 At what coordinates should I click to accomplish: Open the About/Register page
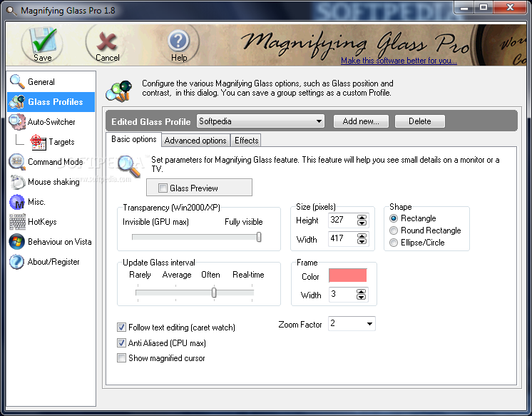(53, 262)
